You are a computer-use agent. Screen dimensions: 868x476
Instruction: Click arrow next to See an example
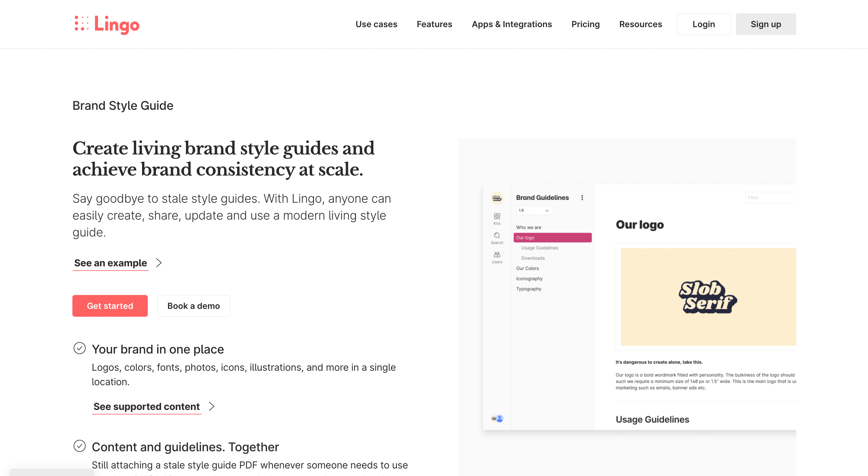[159, 263]
